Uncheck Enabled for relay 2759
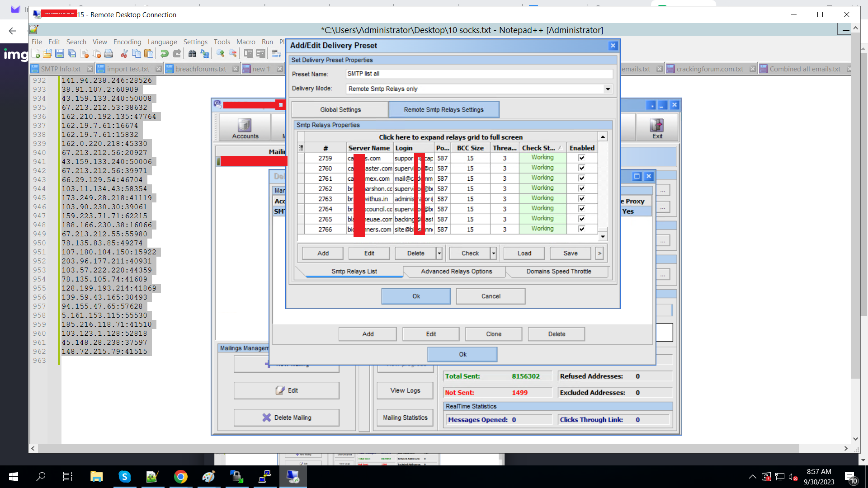 coord(582,158)
